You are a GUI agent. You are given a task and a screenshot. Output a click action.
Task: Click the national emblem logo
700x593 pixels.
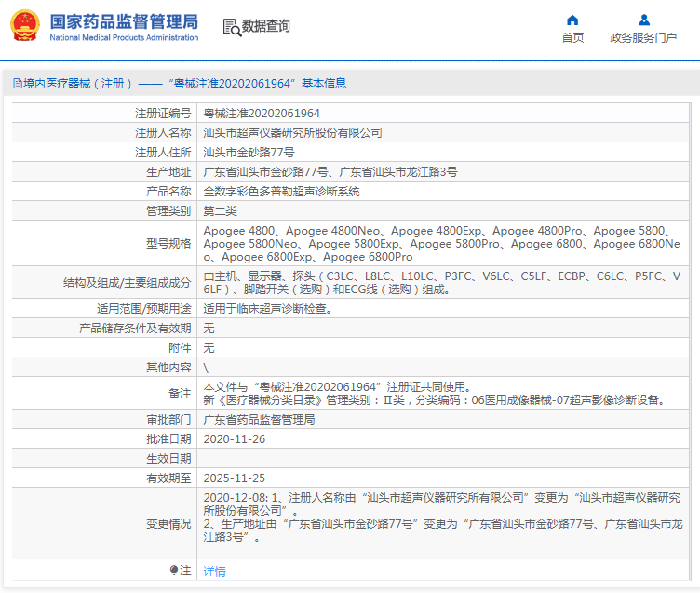(25, 26)
